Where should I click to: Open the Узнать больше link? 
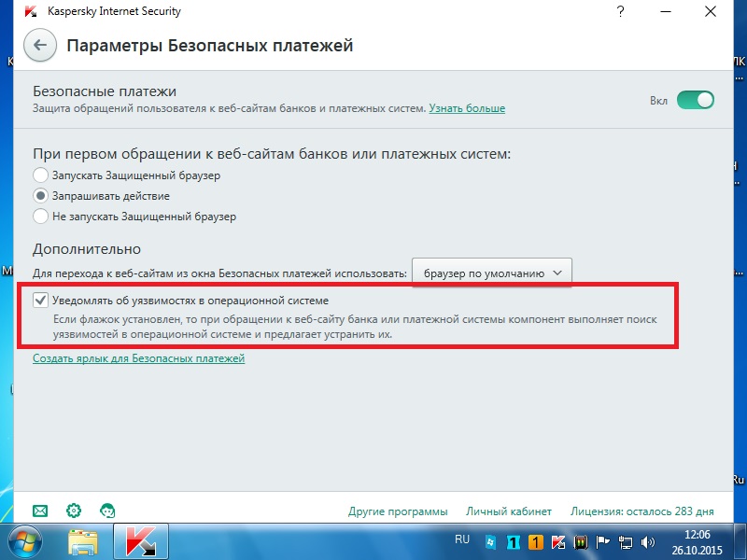(467, 108)
